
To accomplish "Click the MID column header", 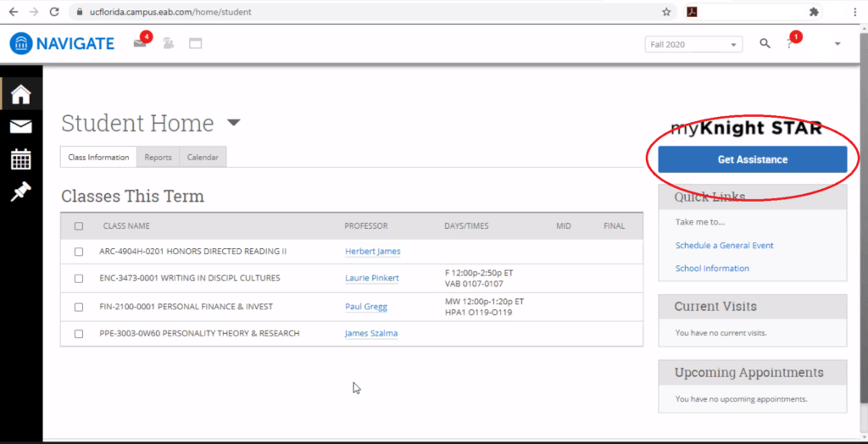I will coord(564,226).
